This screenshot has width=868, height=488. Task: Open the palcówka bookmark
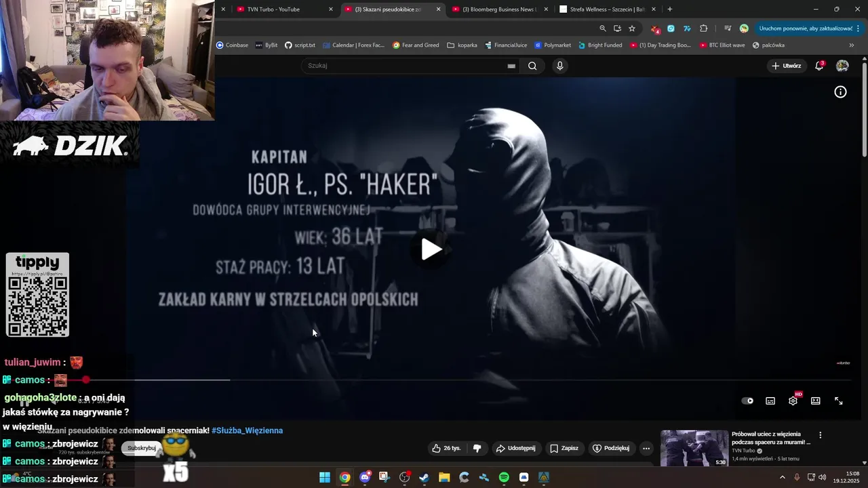[x=768, y=45]
